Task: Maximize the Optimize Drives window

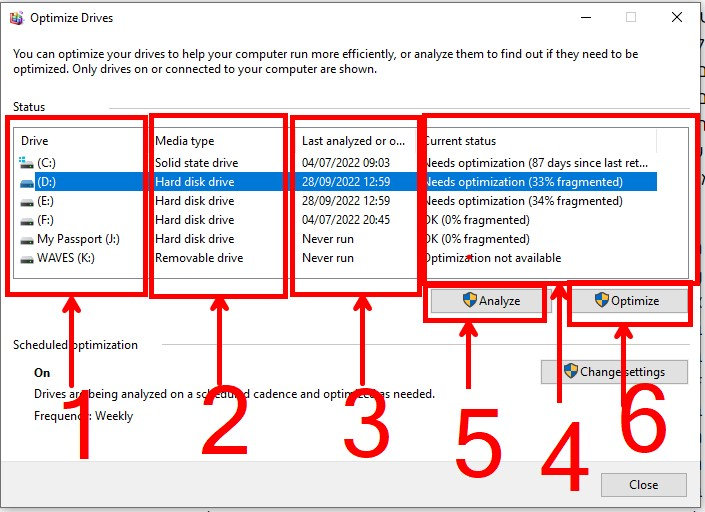Action: [631, 17]
